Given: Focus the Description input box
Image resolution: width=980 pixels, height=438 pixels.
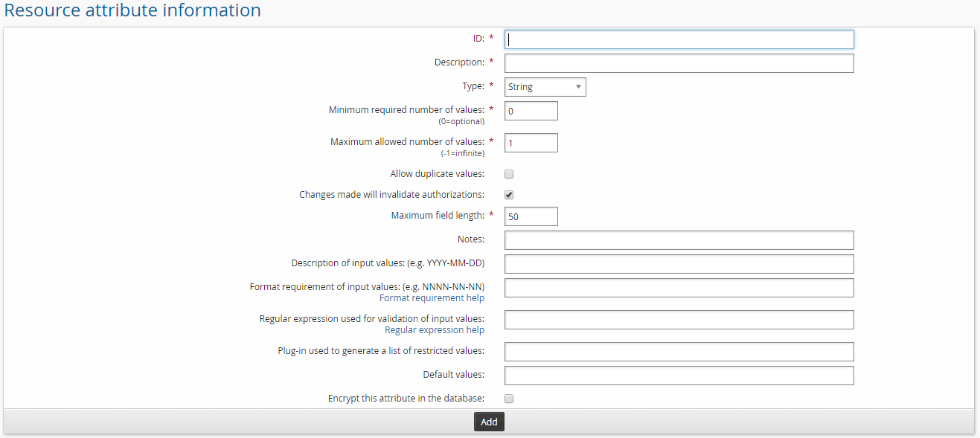Looking at the screenshot, I should pyautogui.click(x=679, y=63).
